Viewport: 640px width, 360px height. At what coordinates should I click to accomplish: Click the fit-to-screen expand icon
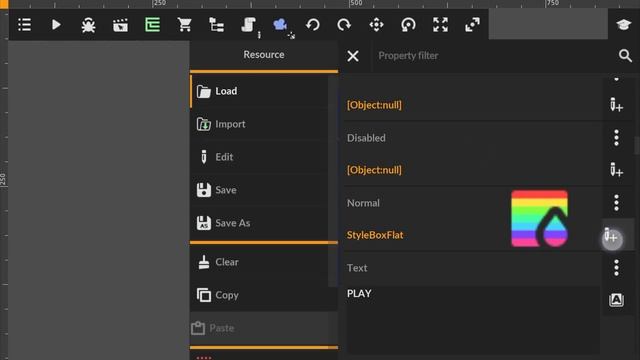coord(440,25)
